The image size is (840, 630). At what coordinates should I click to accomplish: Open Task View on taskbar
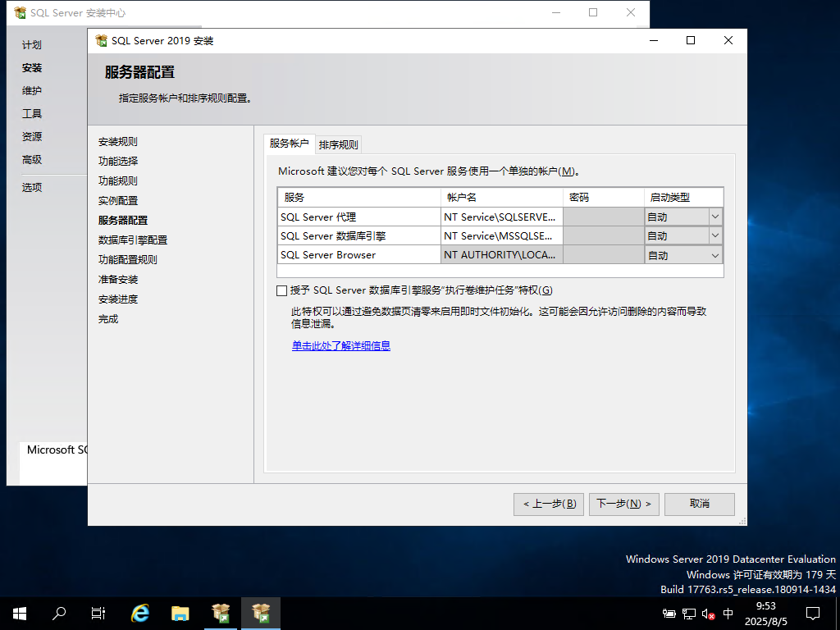98,614
